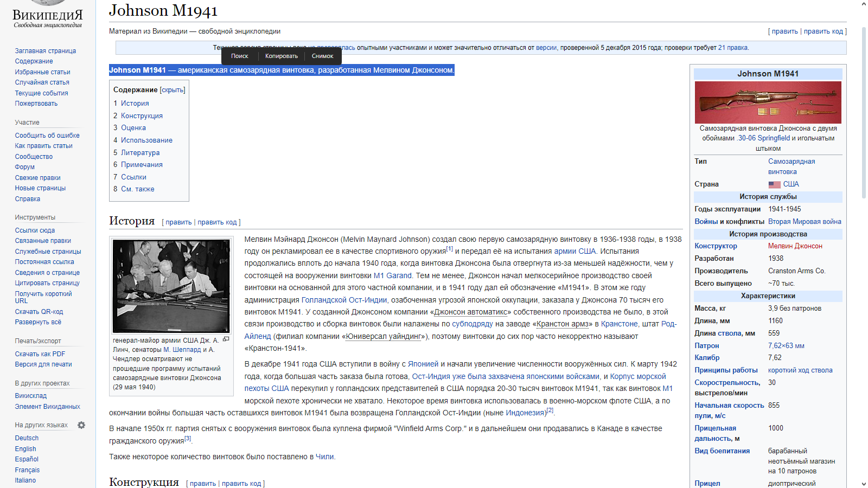Image resolution: width=868 pixels, height=488 pixels.
Task: Click the enlarge icon in photo caption
Action: 226,339
